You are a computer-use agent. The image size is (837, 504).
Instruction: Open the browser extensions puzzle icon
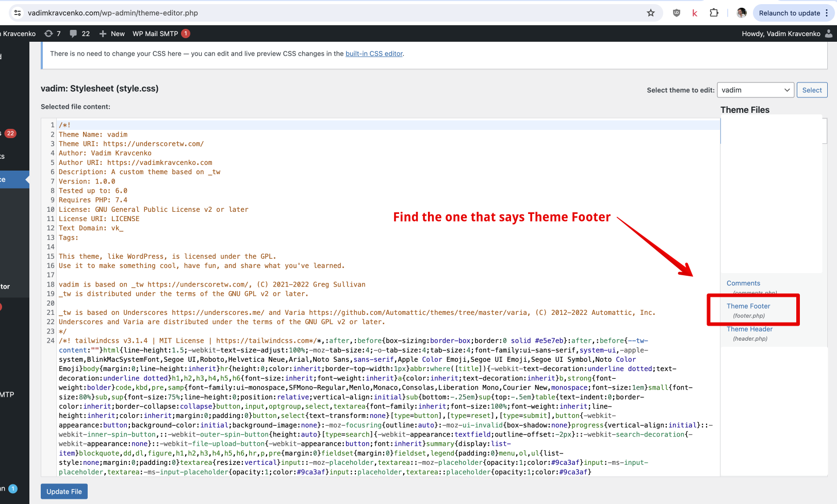tap(714, 13)
